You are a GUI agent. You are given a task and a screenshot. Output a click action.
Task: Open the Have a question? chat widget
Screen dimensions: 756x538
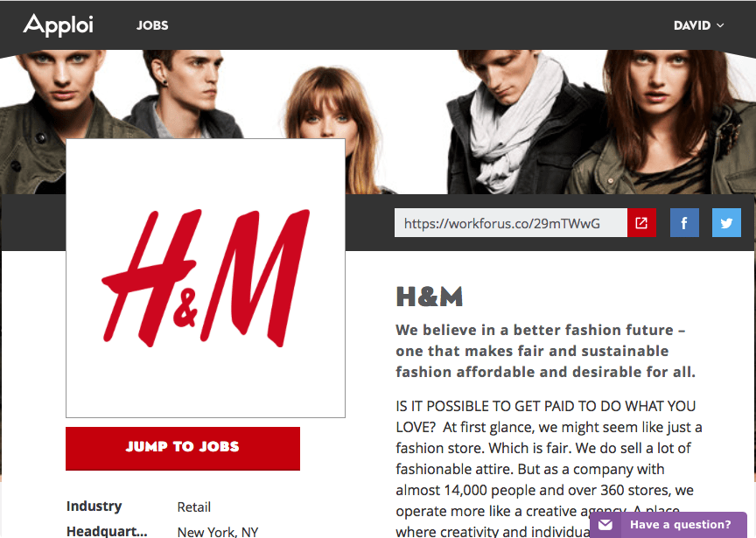pos(668,525)
